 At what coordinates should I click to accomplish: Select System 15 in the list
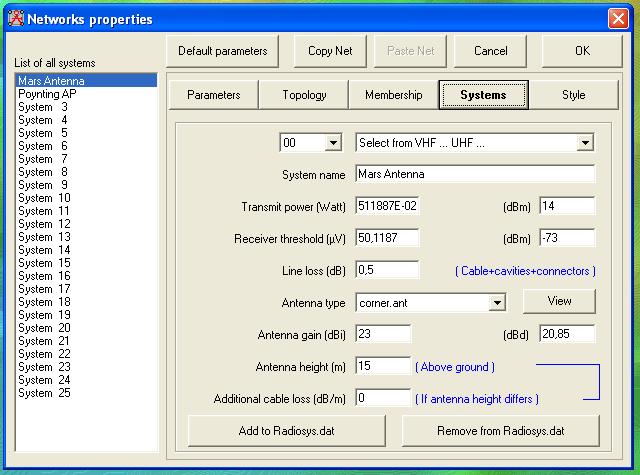pos(86,263)
